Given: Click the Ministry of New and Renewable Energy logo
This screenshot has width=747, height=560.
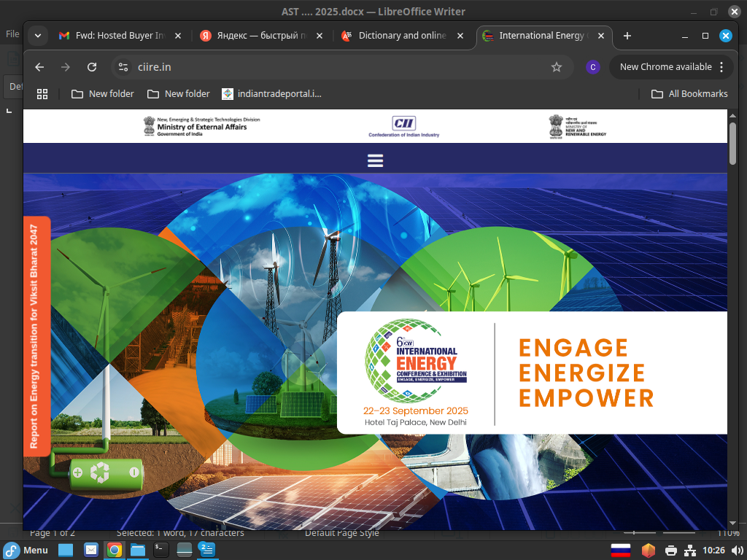Looking at the screenshot, I should point(578,127).
